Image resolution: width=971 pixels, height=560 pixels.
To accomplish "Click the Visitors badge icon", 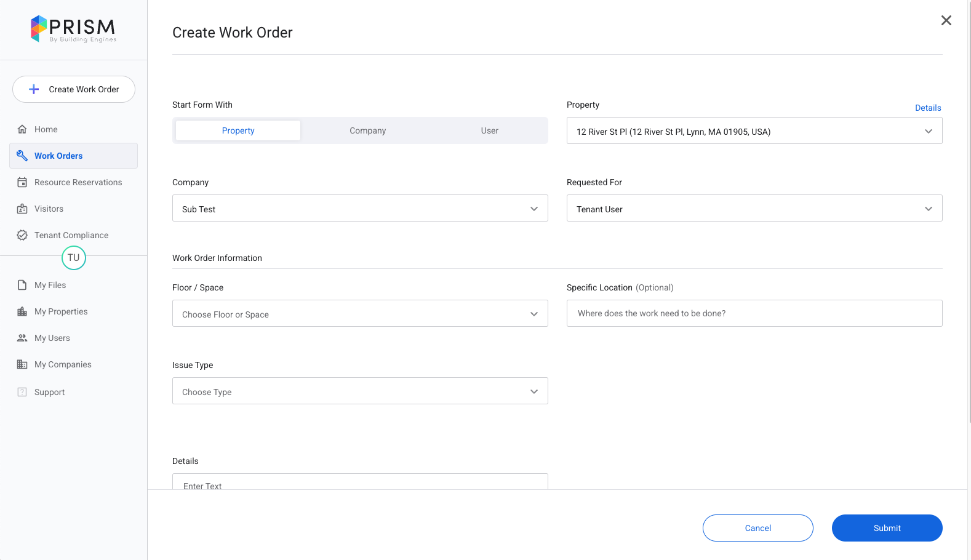I will pos(22,209).
